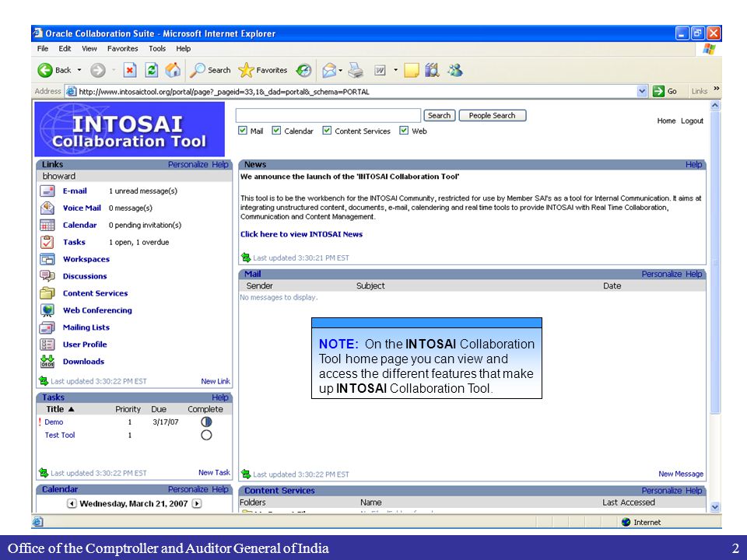747x560 pixels.
Task: Click the Workspaces icon in Links panel
Action: point(47,259)
